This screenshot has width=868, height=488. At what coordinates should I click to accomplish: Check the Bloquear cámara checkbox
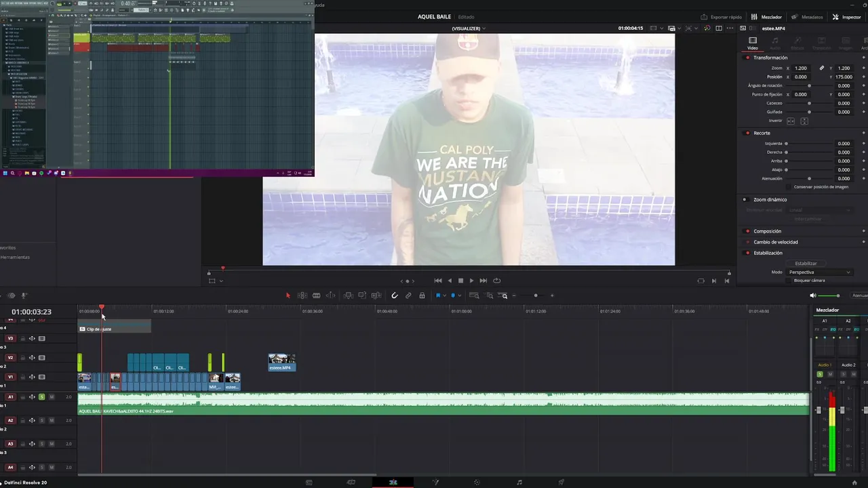(789, 281)
